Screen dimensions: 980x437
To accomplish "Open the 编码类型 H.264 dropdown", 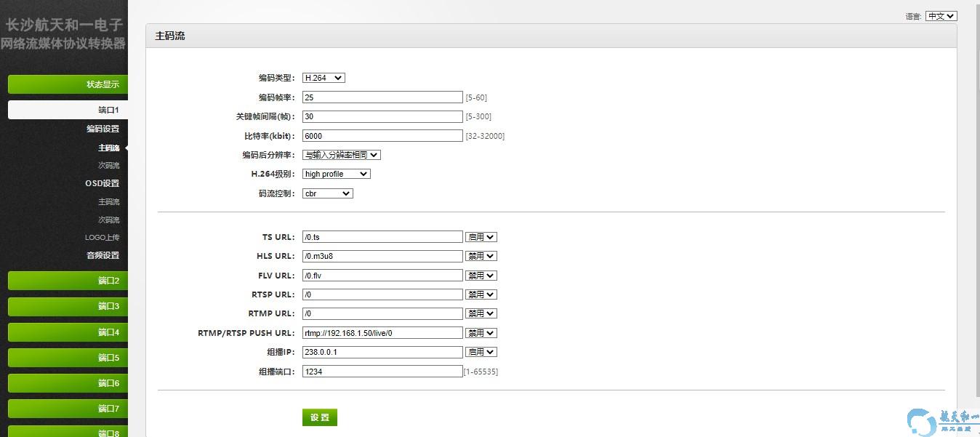I will point(324,78).
